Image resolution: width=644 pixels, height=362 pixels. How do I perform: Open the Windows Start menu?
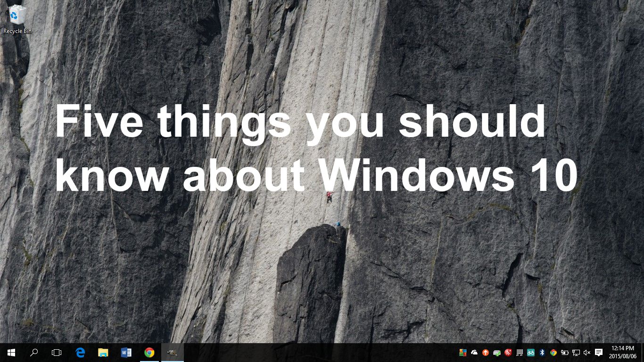click(x=11, y=353)
